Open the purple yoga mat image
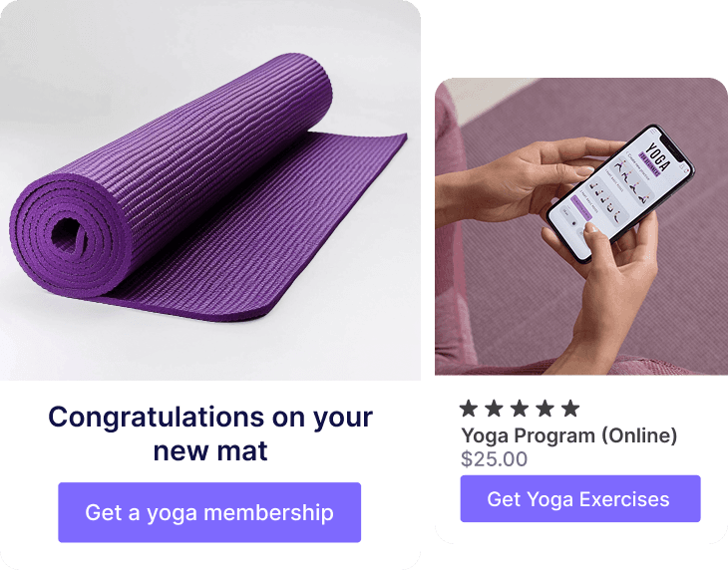728x570 pixels. coord(210,190)
